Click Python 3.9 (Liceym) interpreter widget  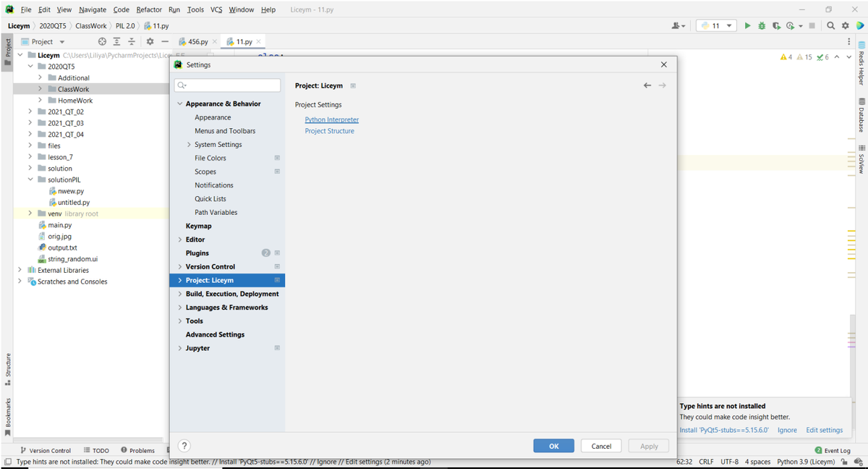pos(806,461)
